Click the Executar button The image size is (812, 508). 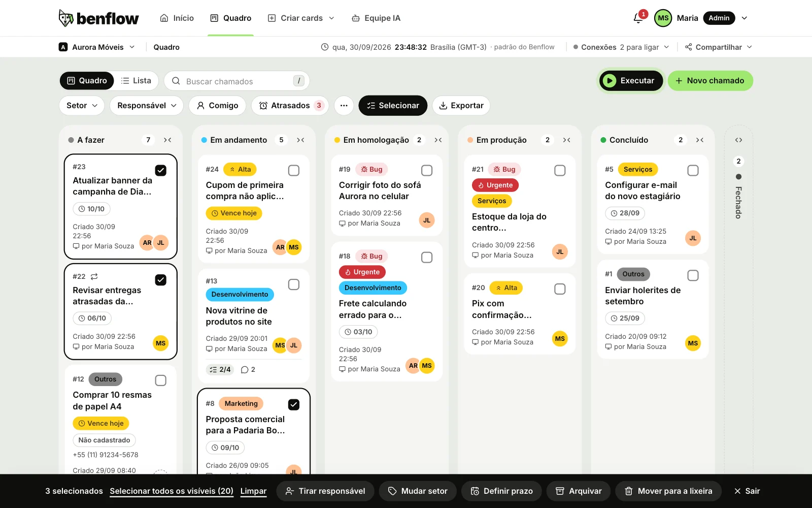coord(630,81)
